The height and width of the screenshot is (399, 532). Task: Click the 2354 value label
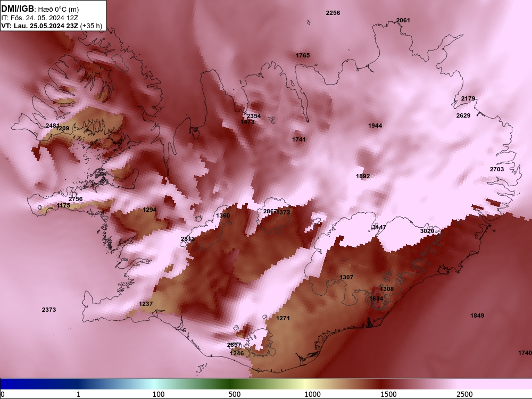point(254,116)
